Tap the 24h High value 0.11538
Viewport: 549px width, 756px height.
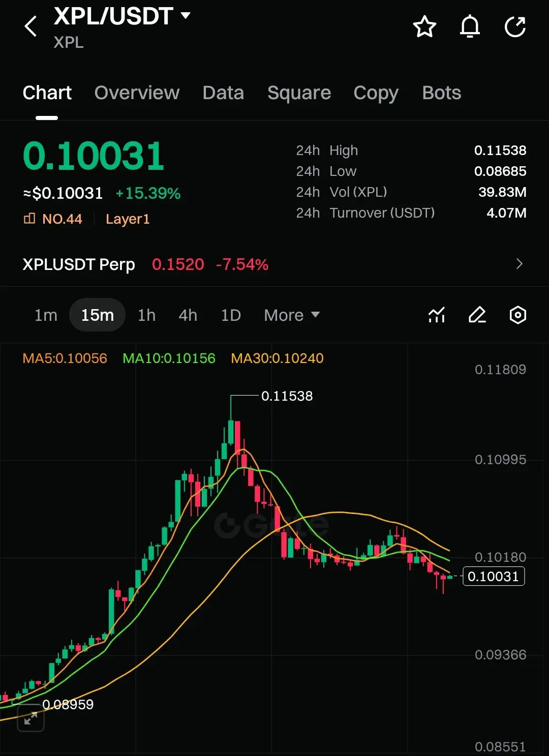[x=500, y=150]
